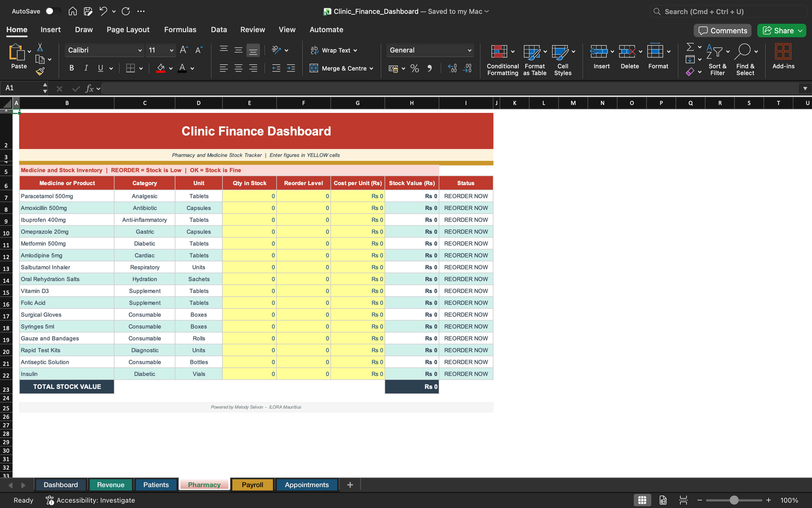Open Format as Table

pyautogui.click(x=535, y=60)
